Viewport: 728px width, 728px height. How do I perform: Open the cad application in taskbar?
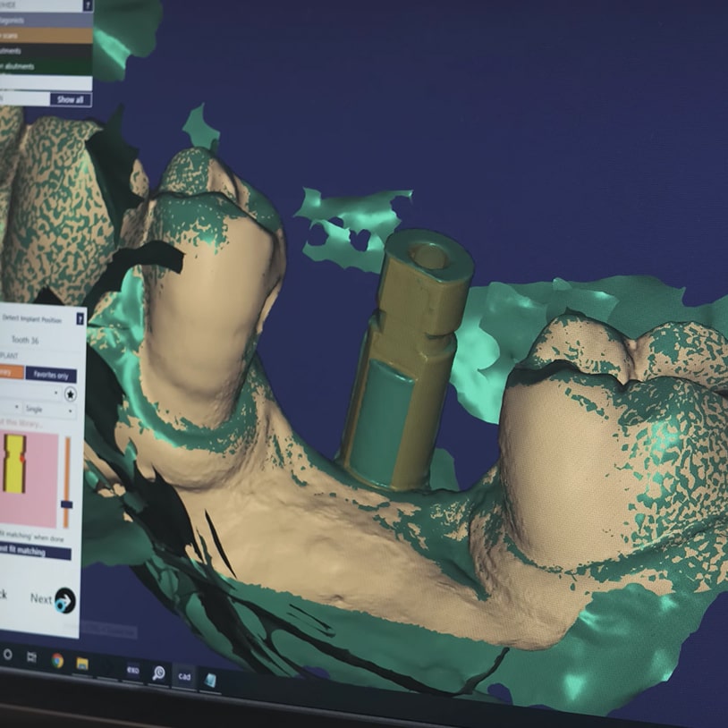tap(184, 675)
